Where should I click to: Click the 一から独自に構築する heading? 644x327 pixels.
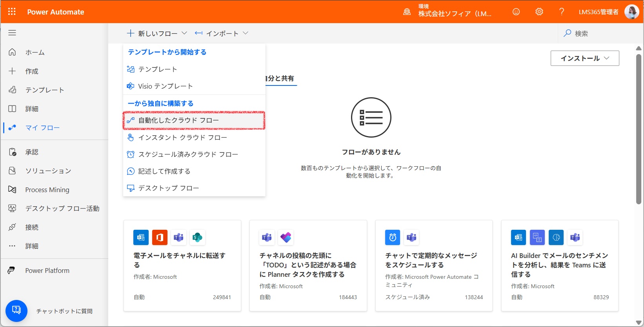pos(161,104)
